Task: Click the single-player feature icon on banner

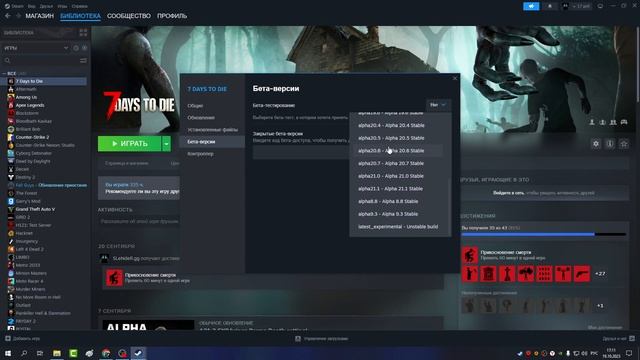Action: [x=592, y=122]
